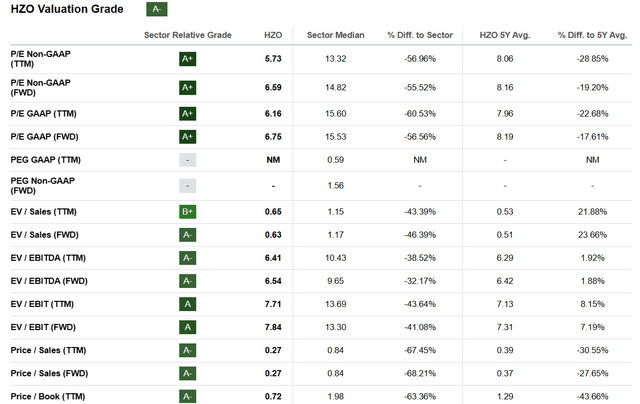The height and width of the screenshot is (404, 640).
Task: Click the A- grade badge for Price / Sales (TTM)
Action: [187, 350]
